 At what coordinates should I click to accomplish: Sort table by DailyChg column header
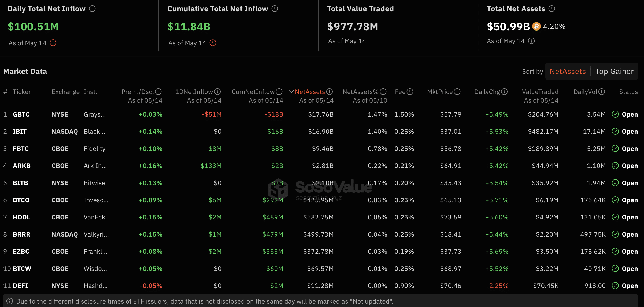pos(487,92)
